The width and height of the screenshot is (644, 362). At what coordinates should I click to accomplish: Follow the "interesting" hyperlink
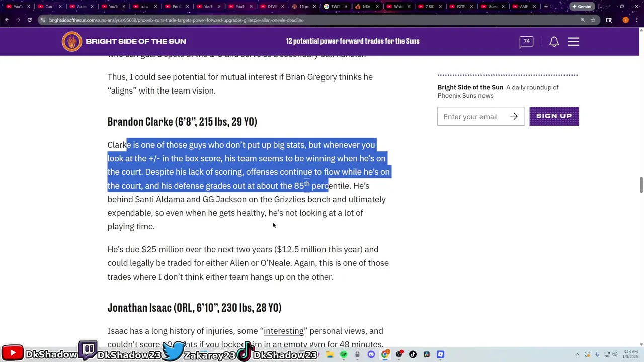click(x=284, y=331)
